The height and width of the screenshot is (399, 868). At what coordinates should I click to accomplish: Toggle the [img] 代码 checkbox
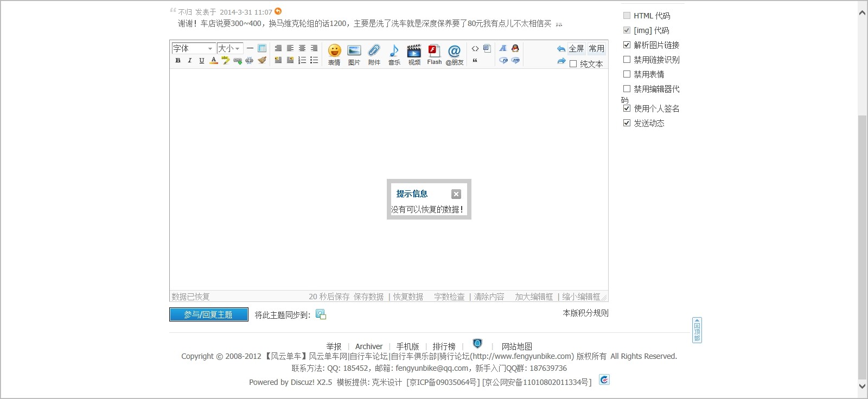coord(627,30)
